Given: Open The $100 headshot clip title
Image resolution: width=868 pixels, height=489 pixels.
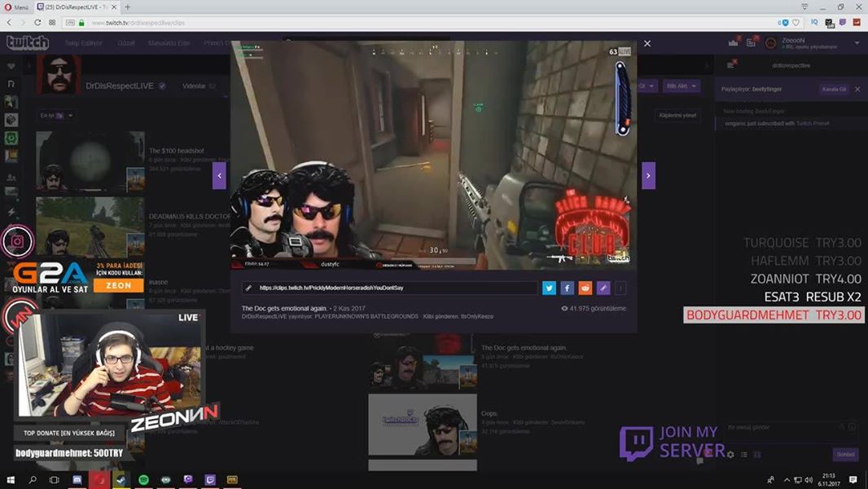Looking at the screenshot, I should click(176, 151).
